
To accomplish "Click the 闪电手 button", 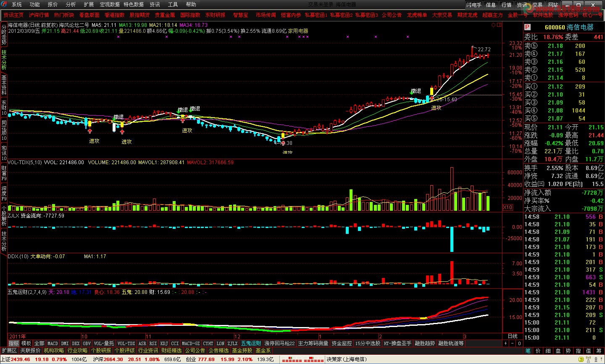I will (x=474, y=5).
